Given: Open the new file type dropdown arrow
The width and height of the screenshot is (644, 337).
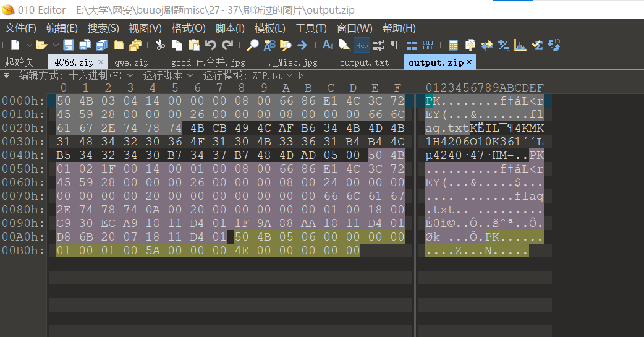Looking at the screenshot, I should [29, 45].
